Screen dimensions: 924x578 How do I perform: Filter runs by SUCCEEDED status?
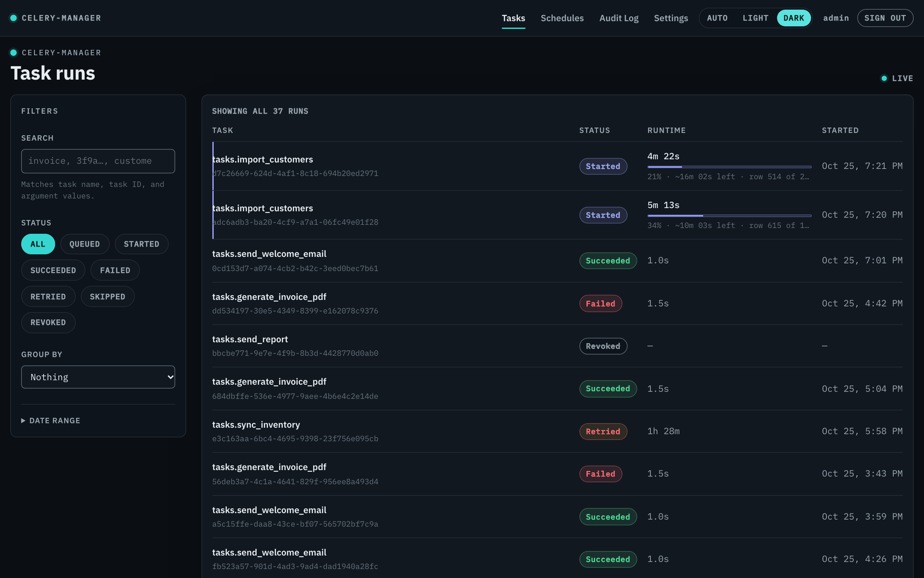[53, 270]
